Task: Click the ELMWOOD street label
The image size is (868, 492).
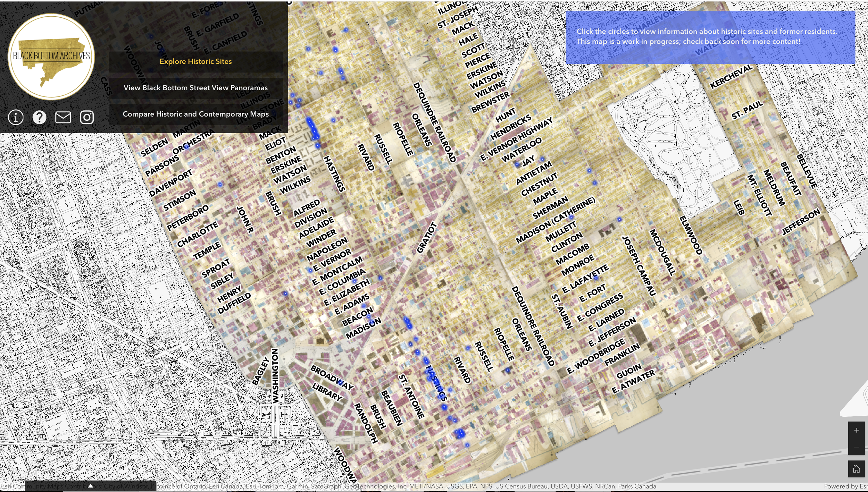Action: coord(691,235)
